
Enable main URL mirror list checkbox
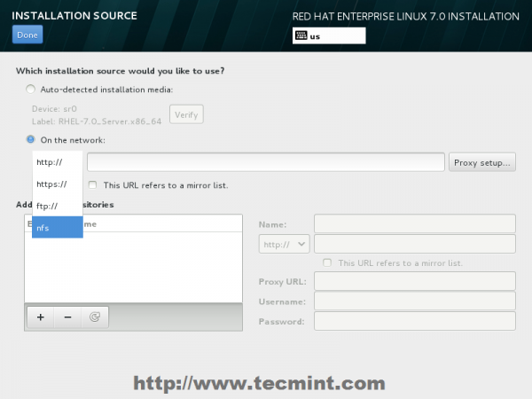click(x=92, y=185)
